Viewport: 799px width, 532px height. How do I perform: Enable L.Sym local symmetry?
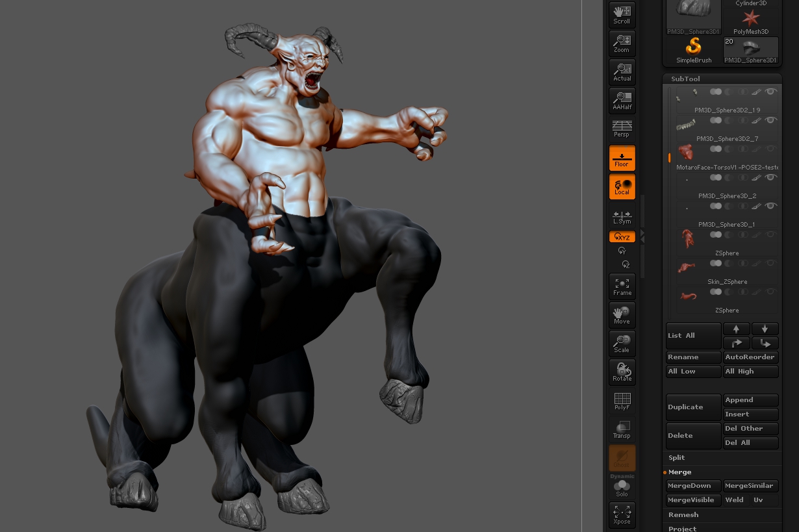622,217
